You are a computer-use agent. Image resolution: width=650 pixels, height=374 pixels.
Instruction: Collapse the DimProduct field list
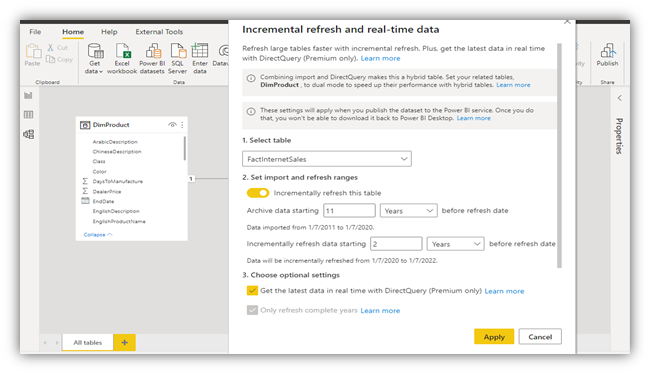[x=98, y=235]
